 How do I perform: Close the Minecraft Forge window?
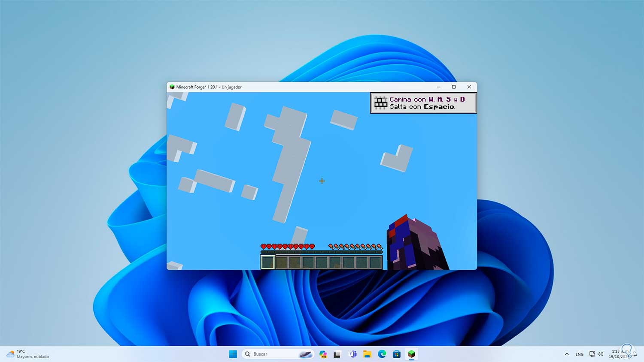pos(469,87)
